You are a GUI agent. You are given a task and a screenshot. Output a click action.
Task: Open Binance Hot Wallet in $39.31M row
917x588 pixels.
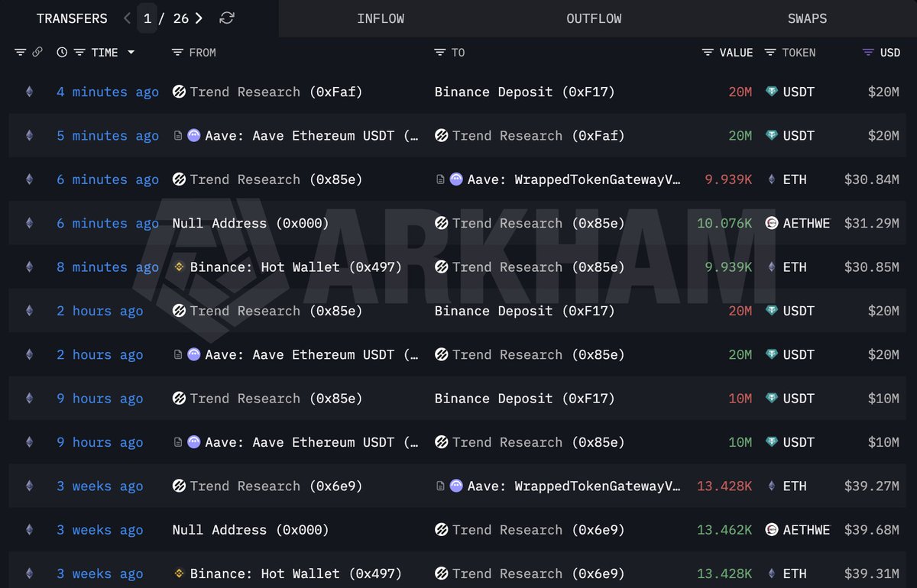(296, 573)
